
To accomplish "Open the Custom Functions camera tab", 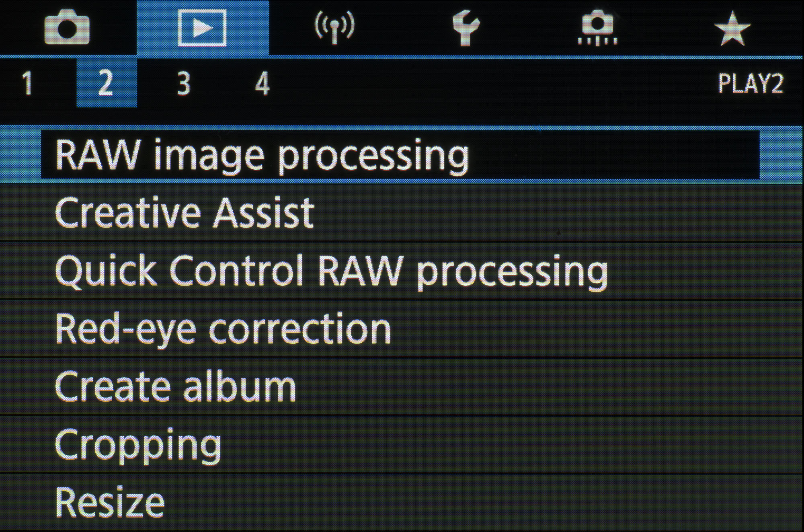I will (x=597, y=28).
